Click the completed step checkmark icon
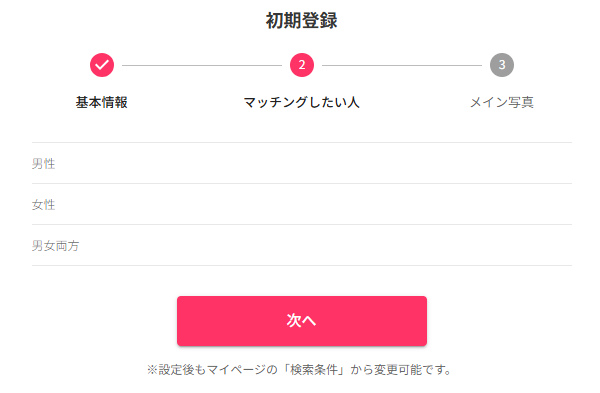The width and height of the screenshot is (600, 393). (x=102, y=65)
